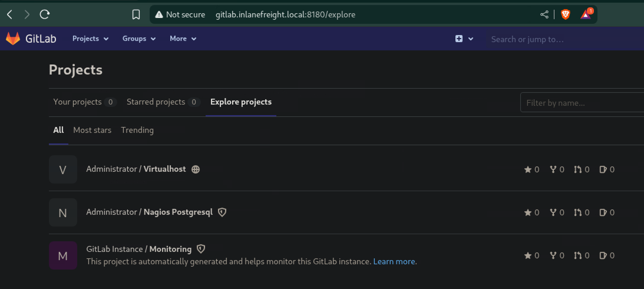
Task: Open Brave Rewards triangle icon
Action: [586, 14]
